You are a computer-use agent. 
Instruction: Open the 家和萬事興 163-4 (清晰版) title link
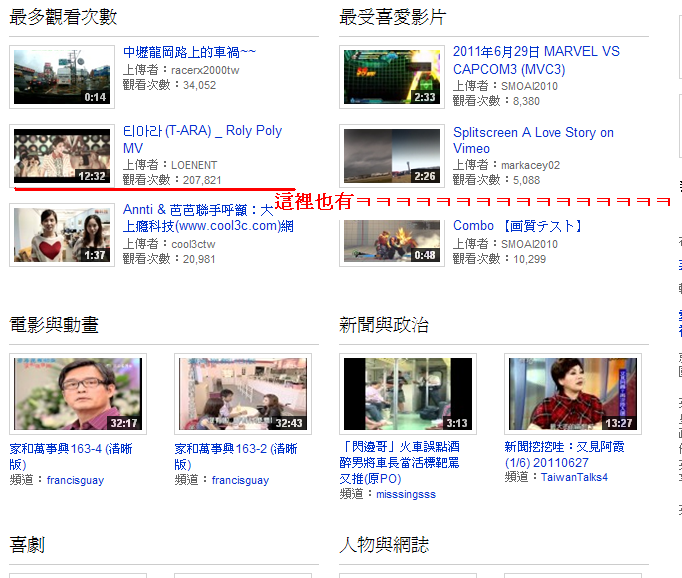71,456
